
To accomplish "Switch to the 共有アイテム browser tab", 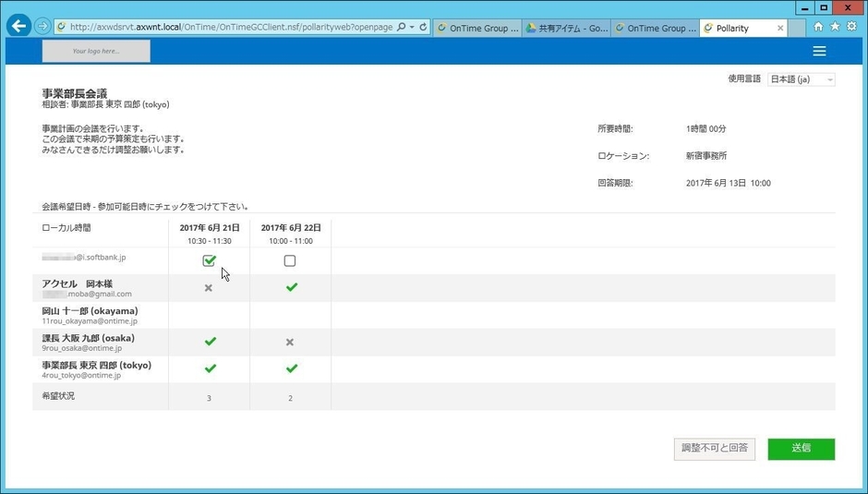I will [x=565, y=29].
